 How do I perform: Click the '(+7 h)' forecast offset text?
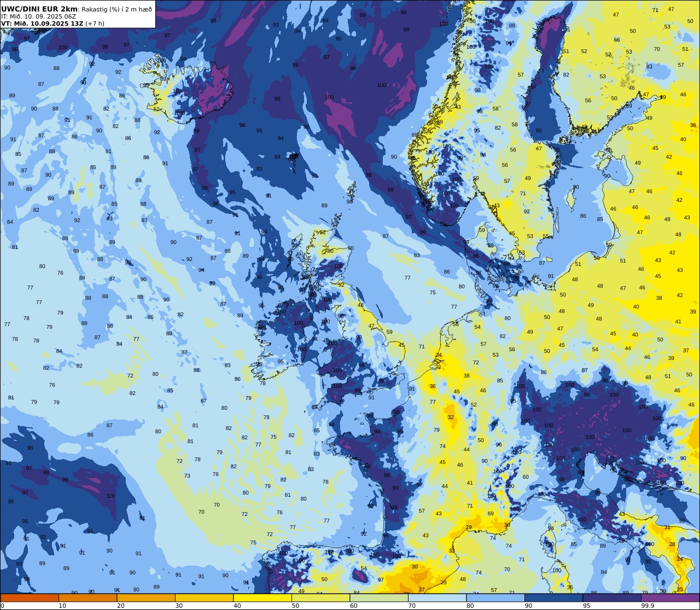click(95, 24)
